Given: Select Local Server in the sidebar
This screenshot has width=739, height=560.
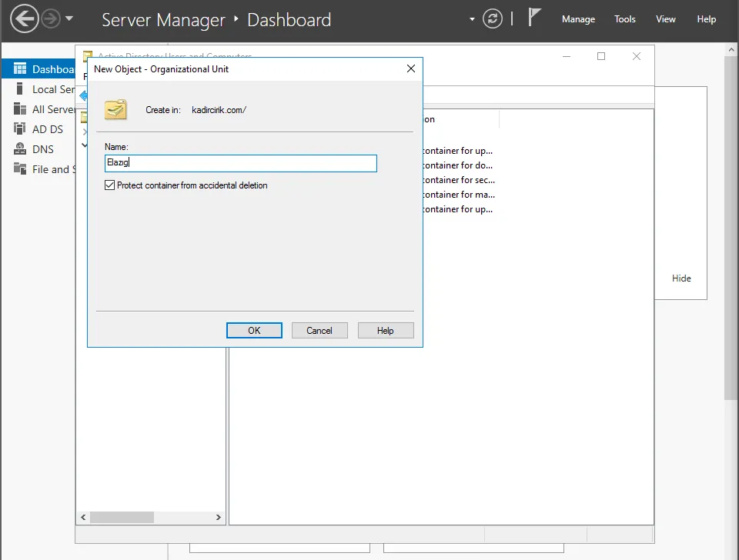Looking at the screenshot, I should 38,89.
